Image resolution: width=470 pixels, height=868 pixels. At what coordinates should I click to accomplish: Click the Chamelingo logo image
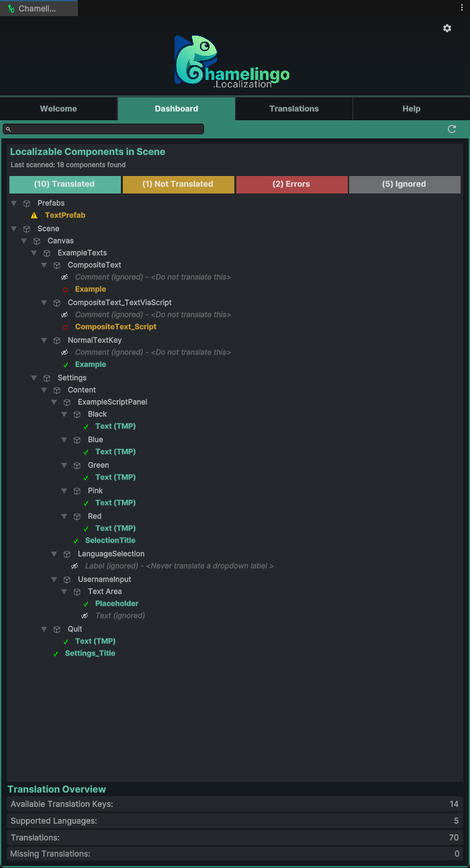232,62
